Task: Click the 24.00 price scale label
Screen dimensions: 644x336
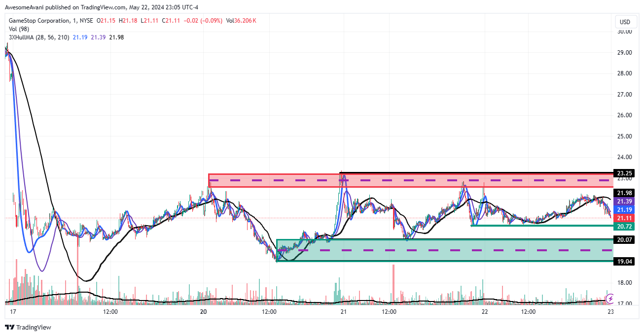Action: [x=625, y=157]
